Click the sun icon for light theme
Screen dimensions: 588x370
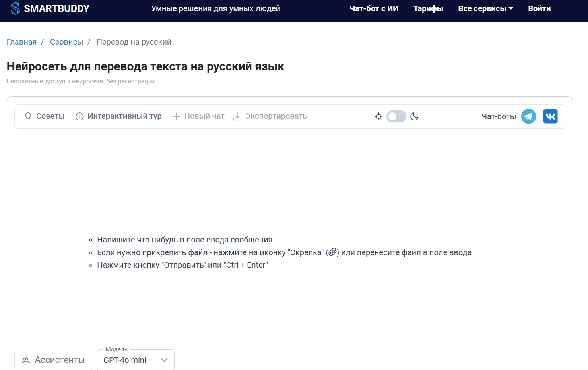(x=378, y=116)
